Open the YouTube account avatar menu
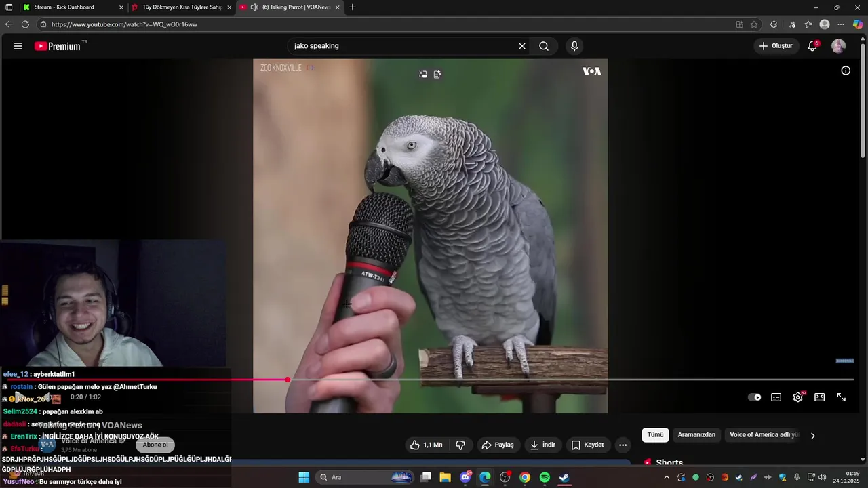 839,46
